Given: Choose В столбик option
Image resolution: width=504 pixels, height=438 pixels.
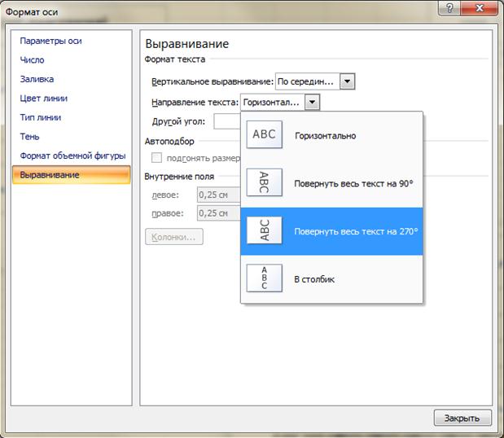Looking at the screenshot, I should (x=331, y=279).
